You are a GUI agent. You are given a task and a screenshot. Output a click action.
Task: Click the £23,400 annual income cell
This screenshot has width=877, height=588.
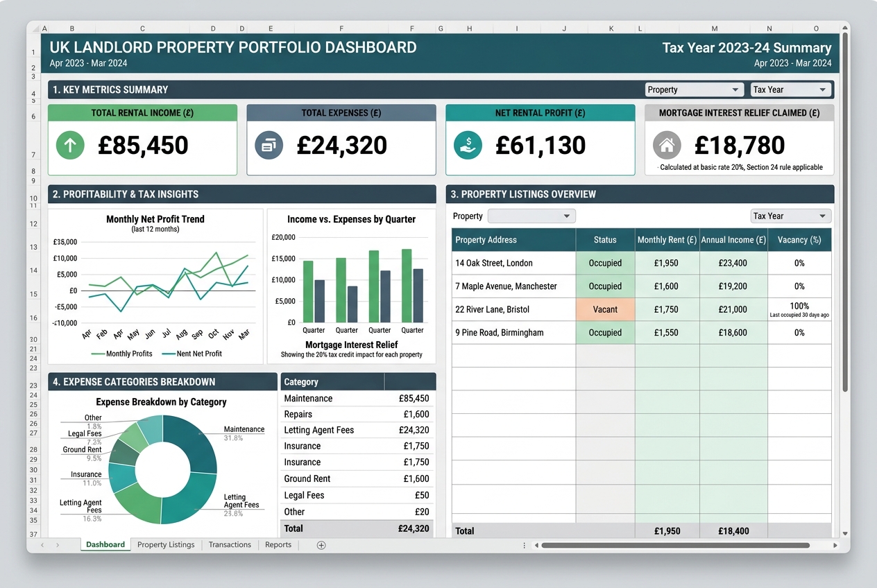tap(733, 263)
